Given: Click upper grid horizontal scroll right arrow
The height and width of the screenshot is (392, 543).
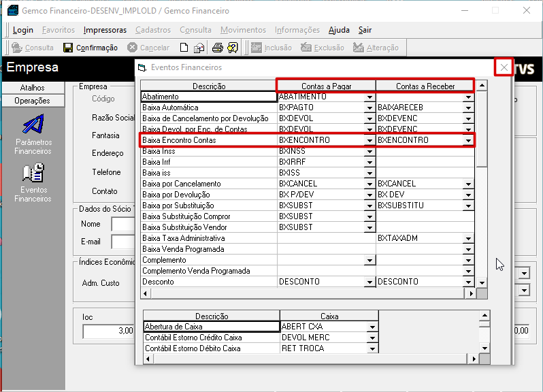Looking at the screenshot, I should pos(471,293).
